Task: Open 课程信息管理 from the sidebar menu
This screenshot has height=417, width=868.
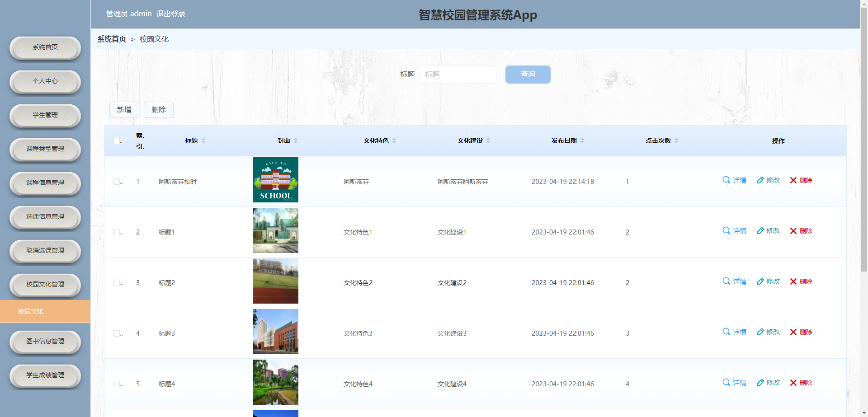Action: (45, 183)
